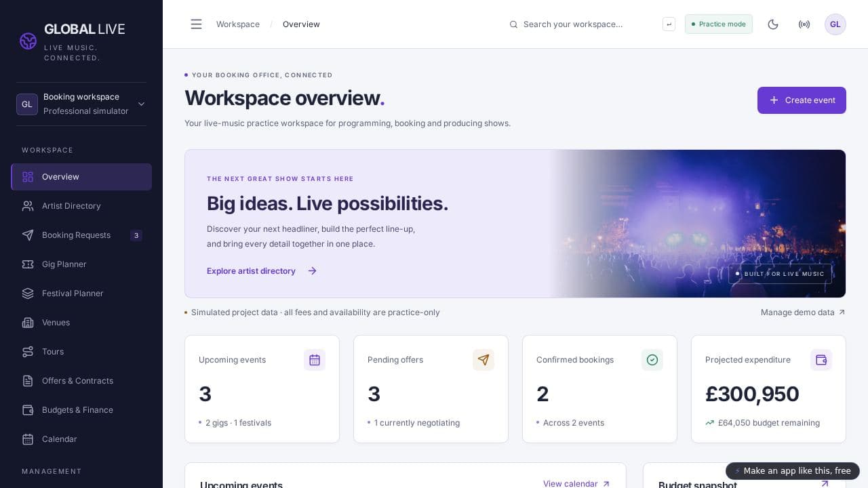This screenshot has height=488, width=868.
Task: Open Overview in the sidebar
Action: pyautogui.click(x=81, y=177)
